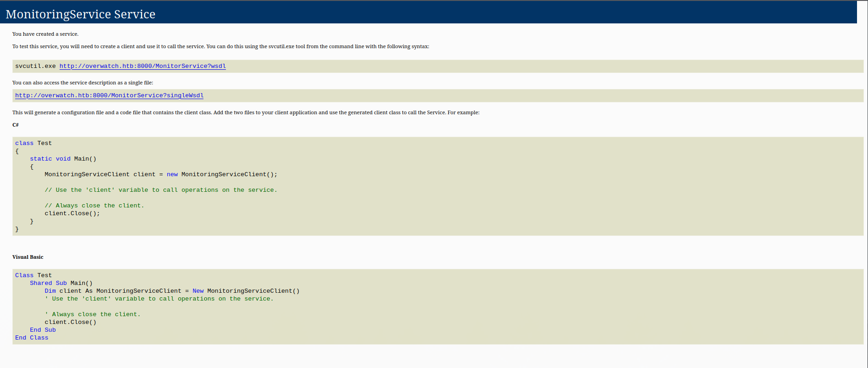Click the 'Dim client As MonitoringServiceClient' line
This screenshot has height=368, width=868.
click(x=172, y=291)
